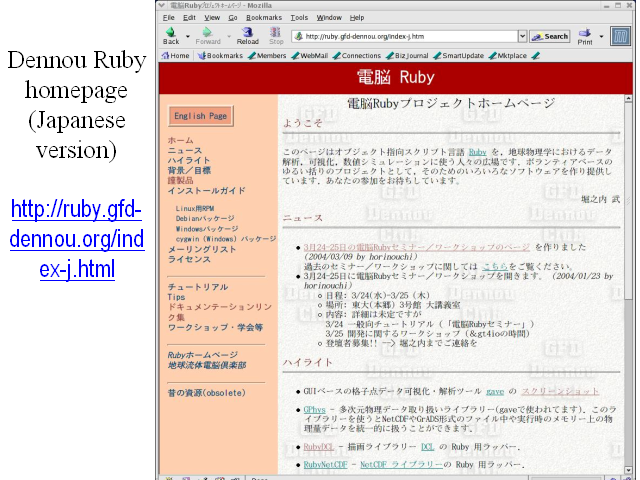Open the Help menu
640x480 pixels.
[x=357, y=18]
